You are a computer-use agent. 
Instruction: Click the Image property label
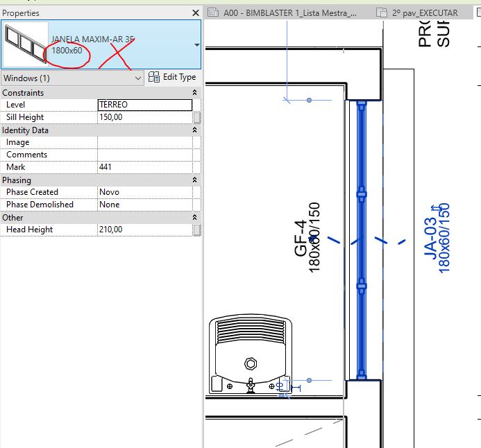point(18,142)
